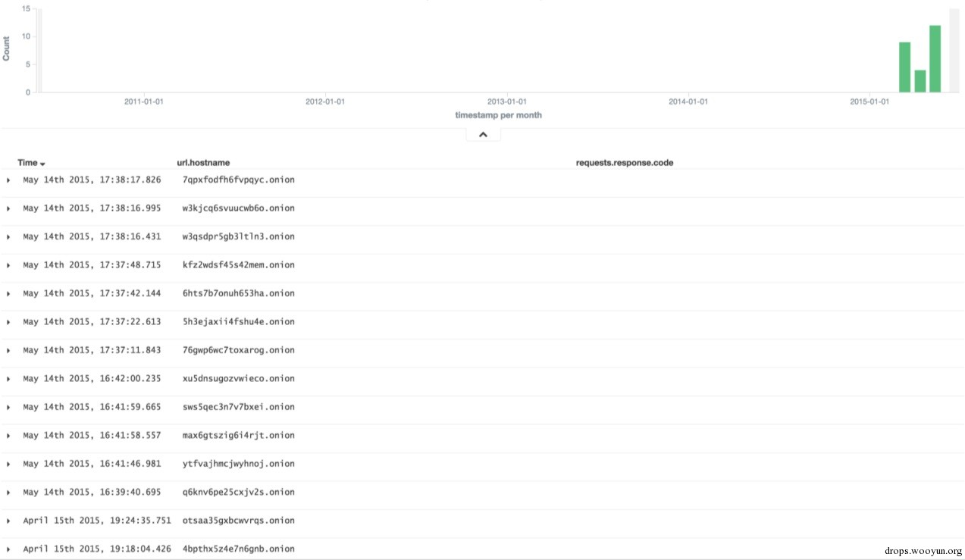Select hostname text q6knv6pe25cxjv2s.onion
The image size is (965, 560).
(239, 492)
